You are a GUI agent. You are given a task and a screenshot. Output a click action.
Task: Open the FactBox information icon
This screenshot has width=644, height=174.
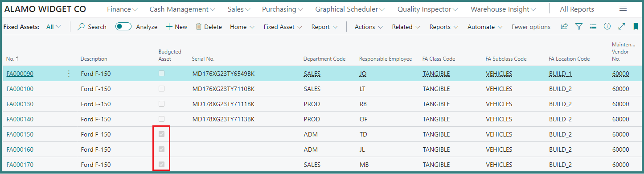tap(607, 27)
